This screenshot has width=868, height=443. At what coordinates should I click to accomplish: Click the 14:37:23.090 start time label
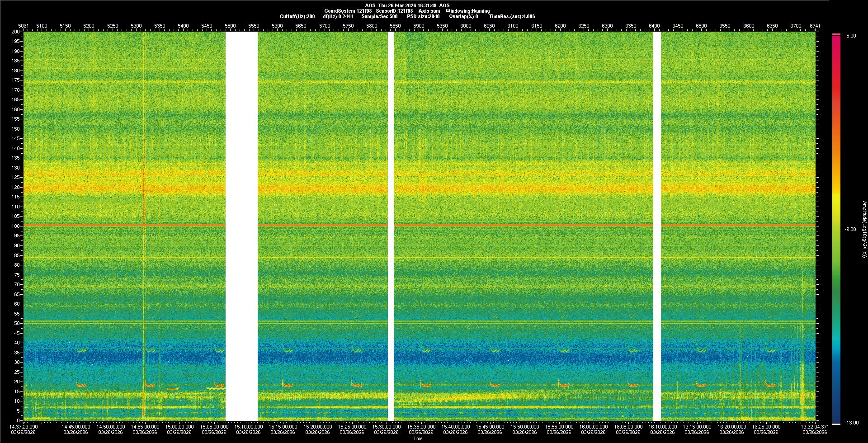tap(24, 427)
